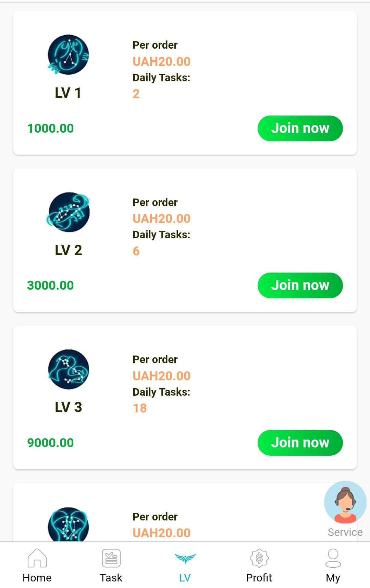
Task: Tap the Task checklist icon
Action: 111,558
